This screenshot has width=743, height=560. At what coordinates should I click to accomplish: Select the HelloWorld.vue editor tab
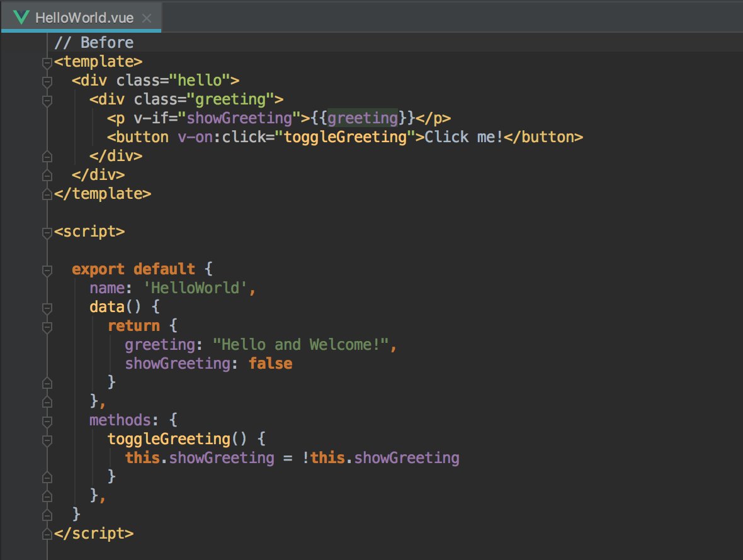tap(81, 18)
